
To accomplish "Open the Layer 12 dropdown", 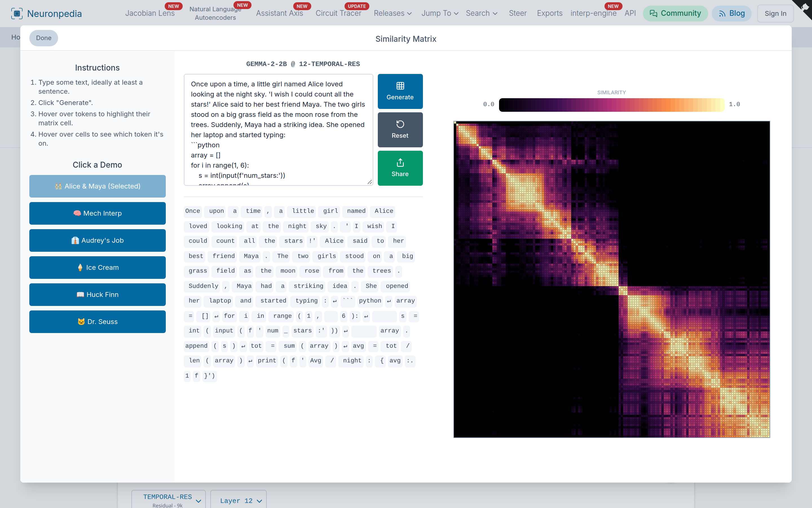I will (x=238, y=501).
